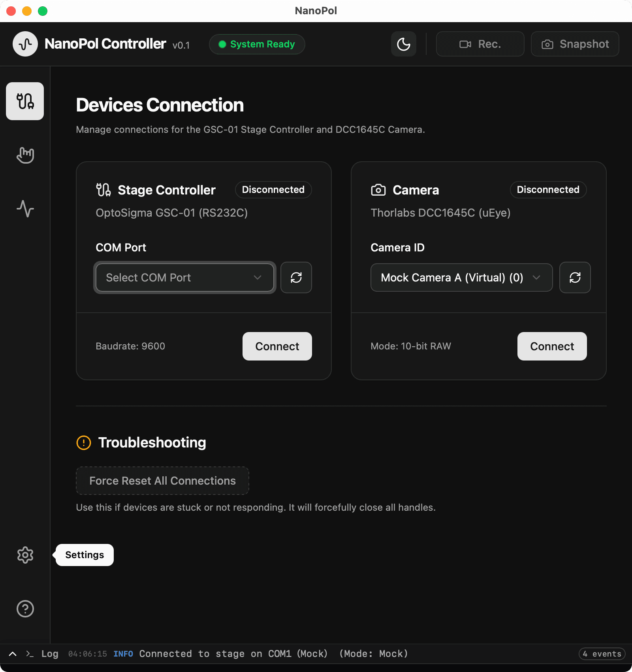Take a Snapshot

[575, 44]
